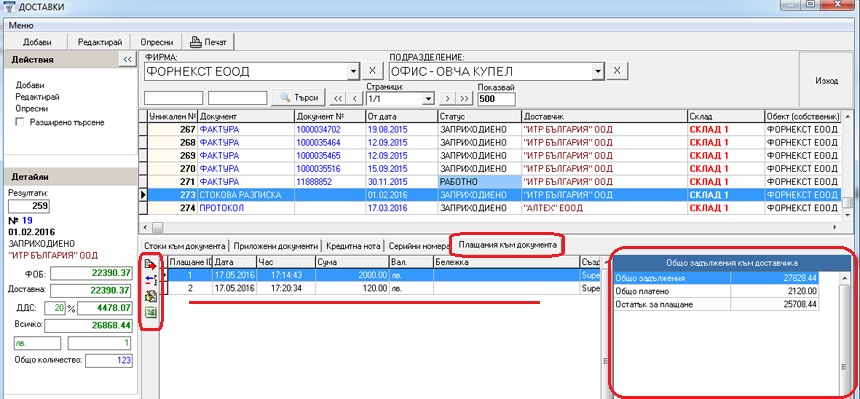Select the ПРОТОКОЛ row 274
Image resolution: width=860 pixels, height=399 pixels.
[489, 208]
